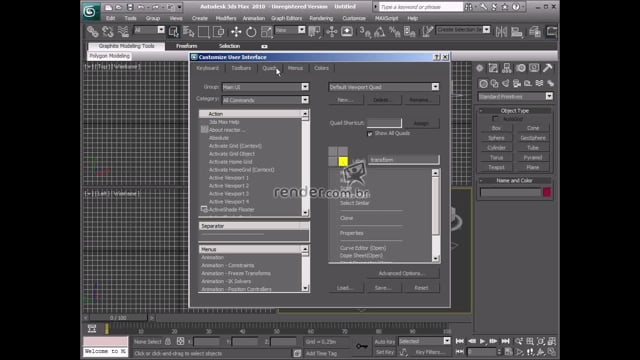This screenshot has height=360, width=640.
Task: Click the Reset button
Action: [421, 288]
